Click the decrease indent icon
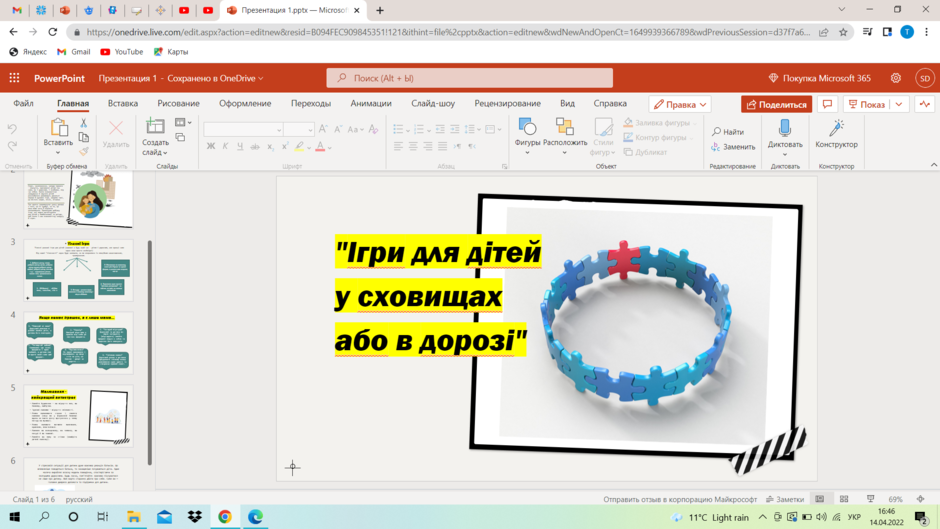 pos(440,129)
